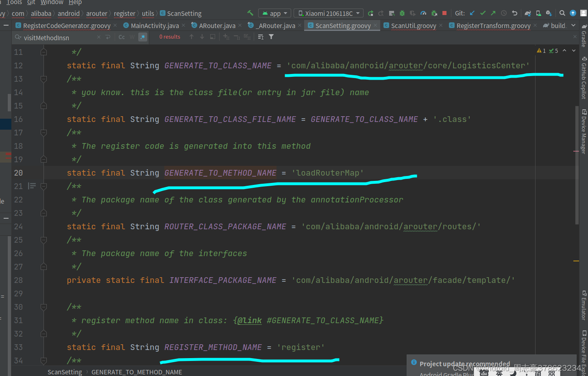588x376 pixels.
Task: Collapse doc comment fold at line 21
Action: pos(44,186)
